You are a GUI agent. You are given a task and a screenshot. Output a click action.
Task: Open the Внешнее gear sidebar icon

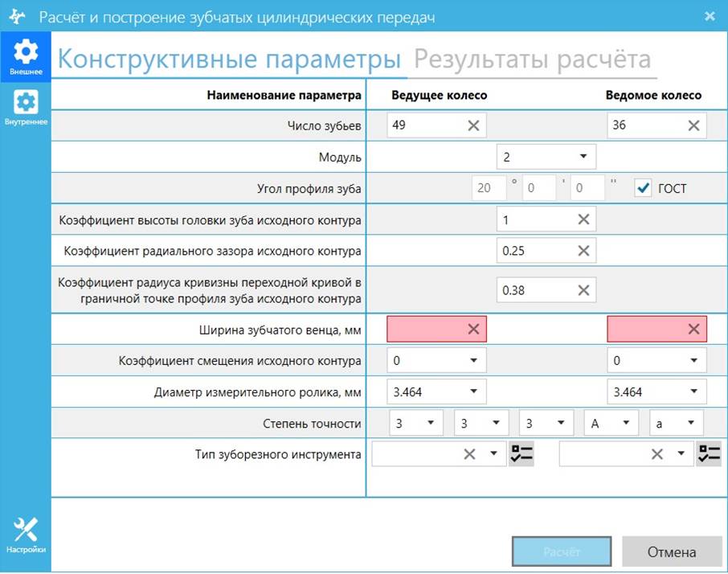tap(26, 56)
